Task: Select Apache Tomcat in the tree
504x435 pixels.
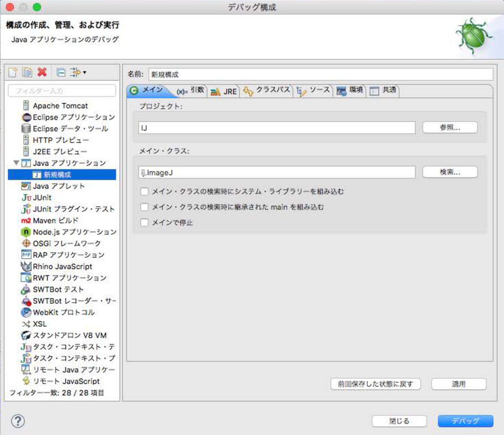Action: 60,106
